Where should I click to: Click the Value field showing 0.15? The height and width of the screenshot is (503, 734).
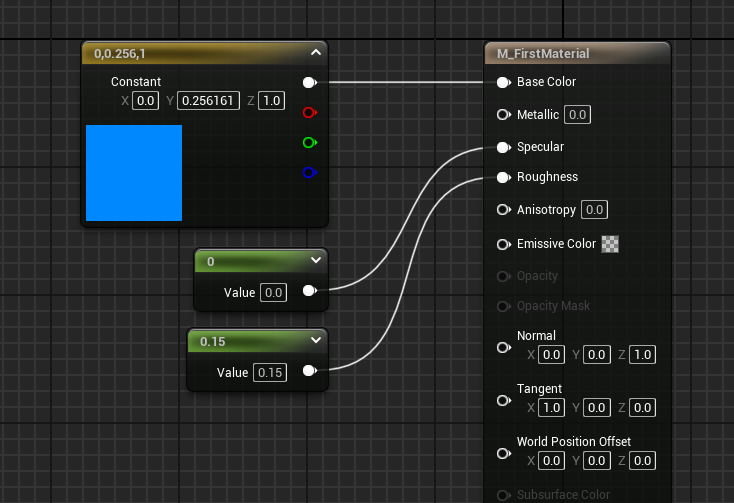coord(270,372)
